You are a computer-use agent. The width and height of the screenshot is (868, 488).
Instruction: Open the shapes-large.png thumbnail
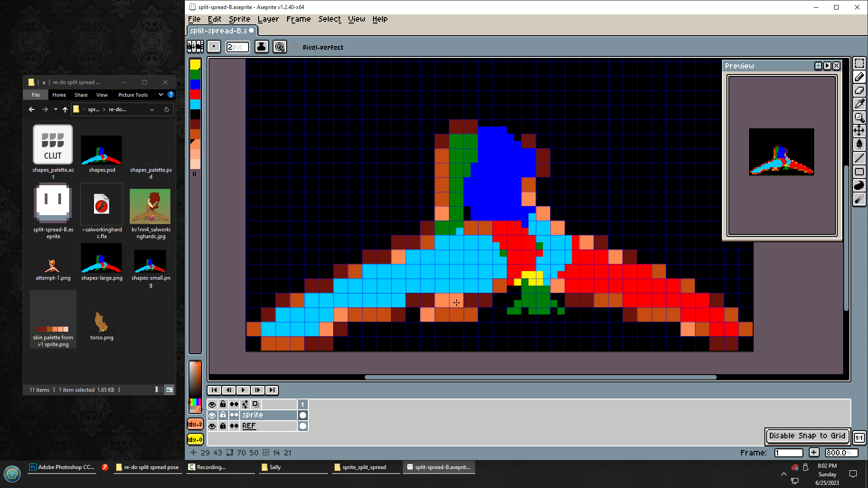[x=101, y=258]
